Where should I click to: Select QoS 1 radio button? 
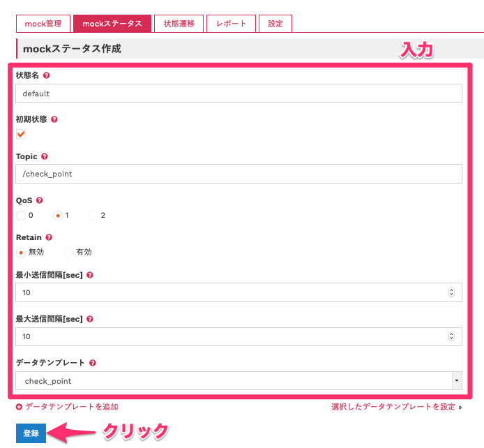[x=58, y=216]
